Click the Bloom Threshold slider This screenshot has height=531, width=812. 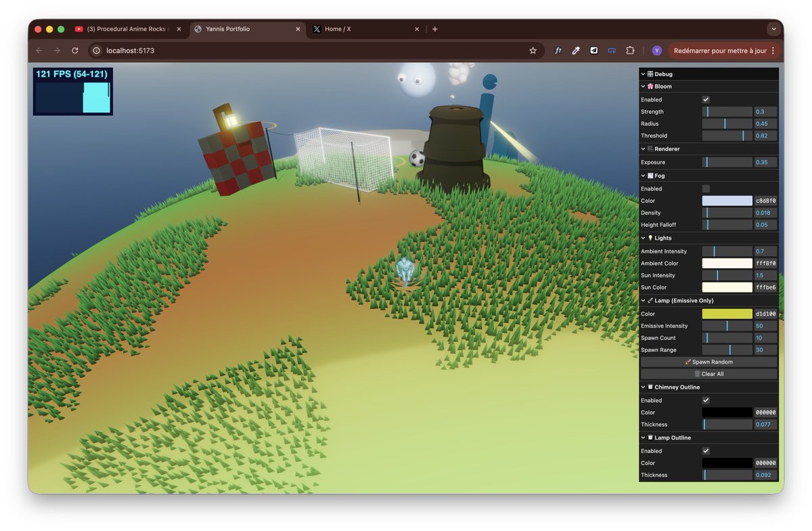tap(727, 136)
